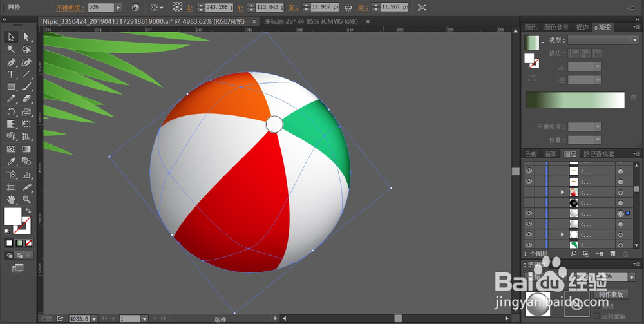Choose the Lasso tool

(x=26, y=50)
